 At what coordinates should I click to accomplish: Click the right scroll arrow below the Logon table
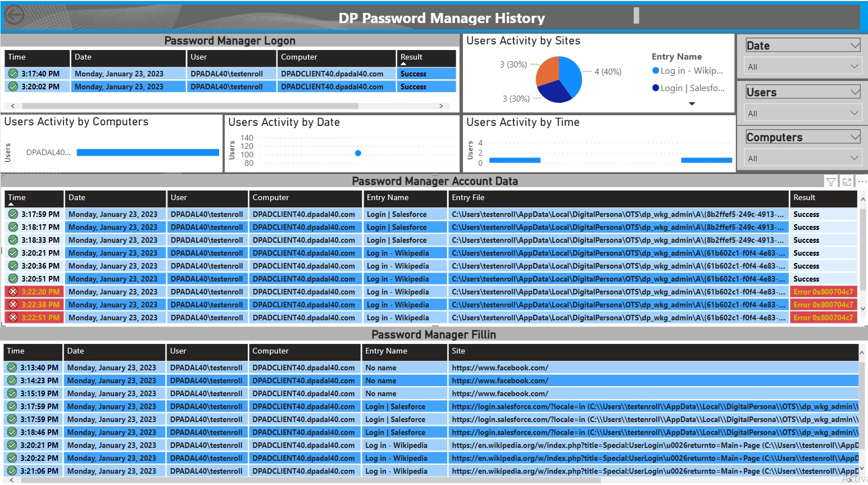tap(442, 106)
